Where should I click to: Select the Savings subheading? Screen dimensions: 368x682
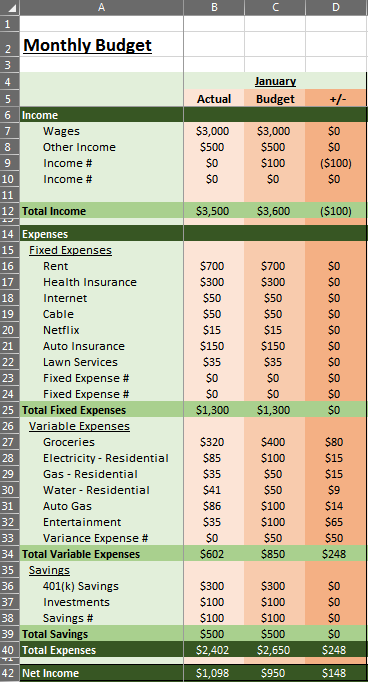[49, 570]
